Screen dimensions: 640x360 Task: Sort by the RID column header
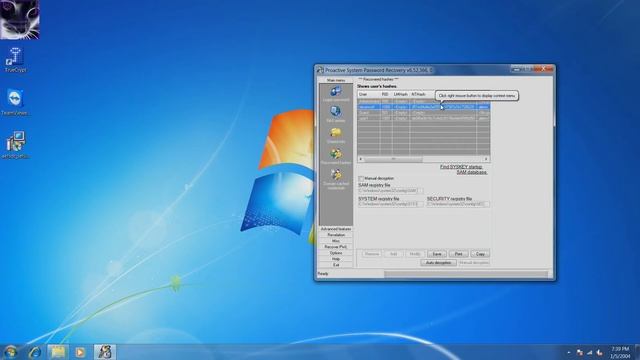coord(386,94)
